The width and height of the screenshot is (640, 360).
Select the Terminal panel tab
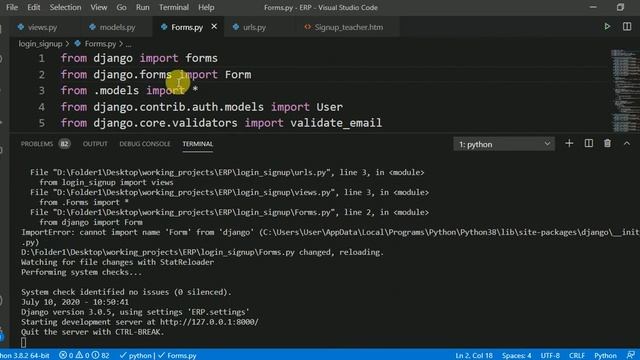coord(198,144)
